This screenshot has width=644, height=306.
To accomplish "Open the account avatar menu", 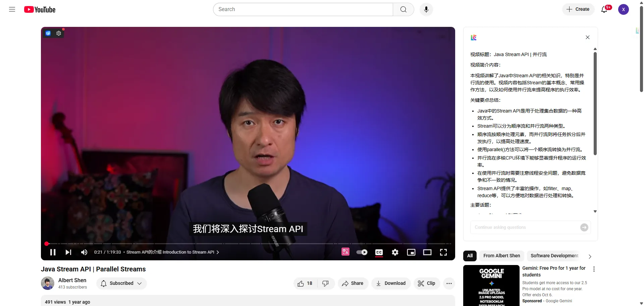I will 624,9.
